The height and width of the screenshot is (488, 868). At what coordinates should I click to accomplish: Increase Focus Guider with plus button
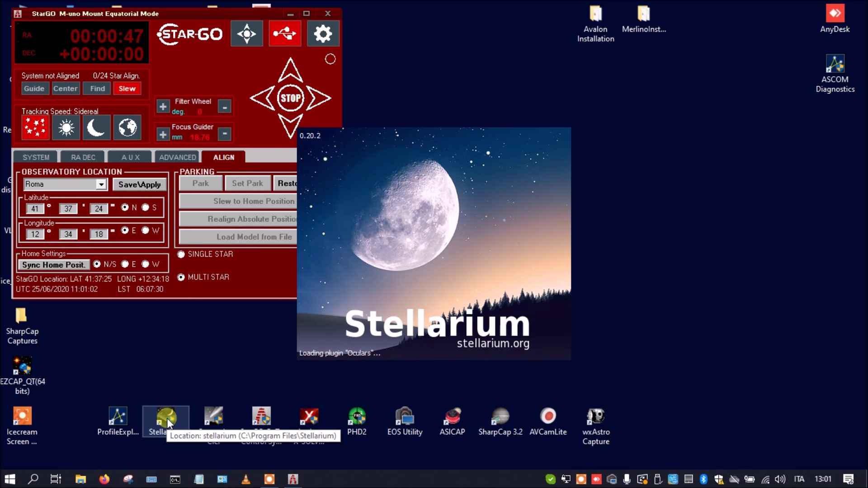tap(163, 134)
